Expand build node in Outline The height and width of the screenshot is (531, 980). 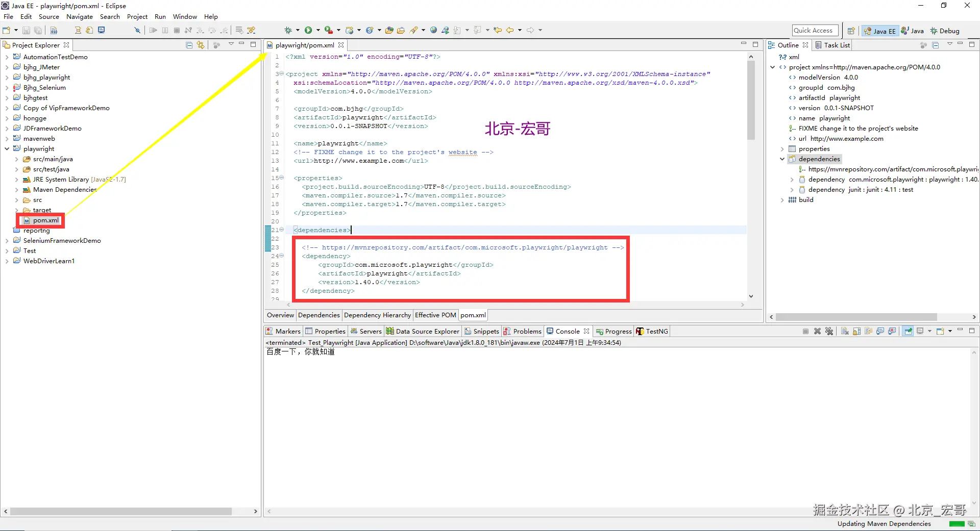coord(782,200)
